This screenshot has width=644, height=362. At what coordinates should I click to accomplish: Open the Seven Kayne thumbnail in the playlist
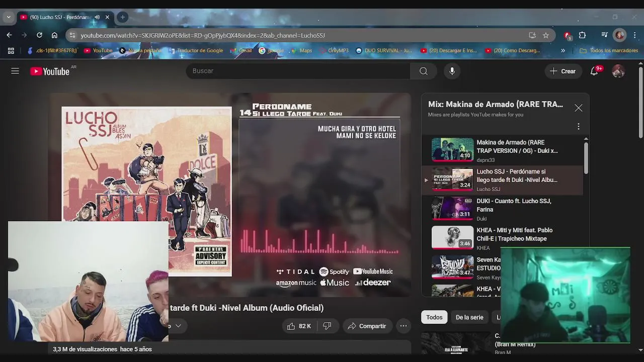point(452,267)
